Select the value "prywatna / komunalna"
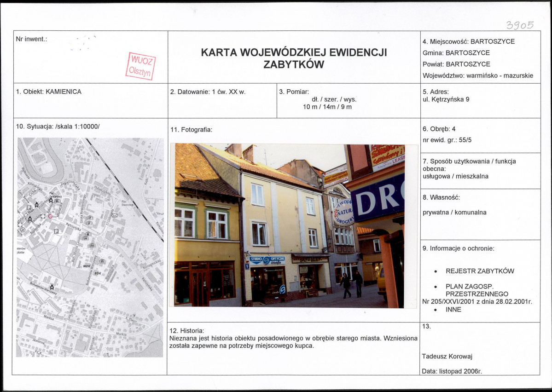Viewport: 552px width, 392px height. coord(454,213)
